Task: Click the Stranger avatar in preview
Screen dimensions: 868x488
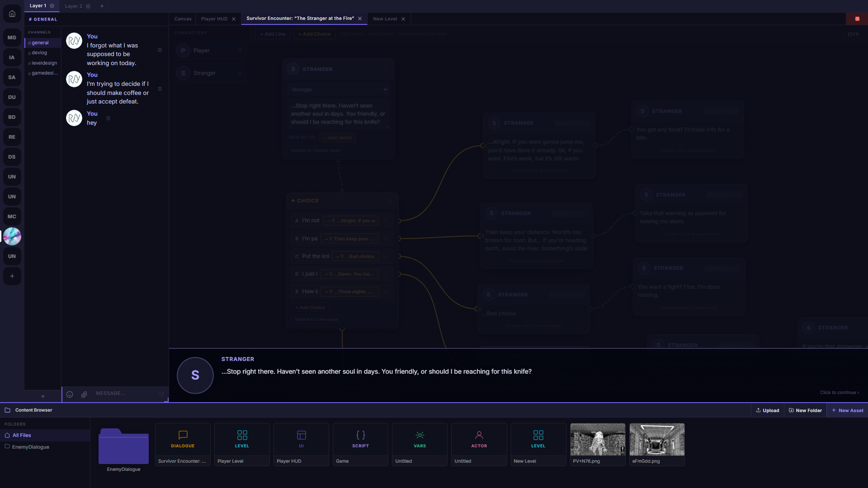Action: [x=195, y=375]
